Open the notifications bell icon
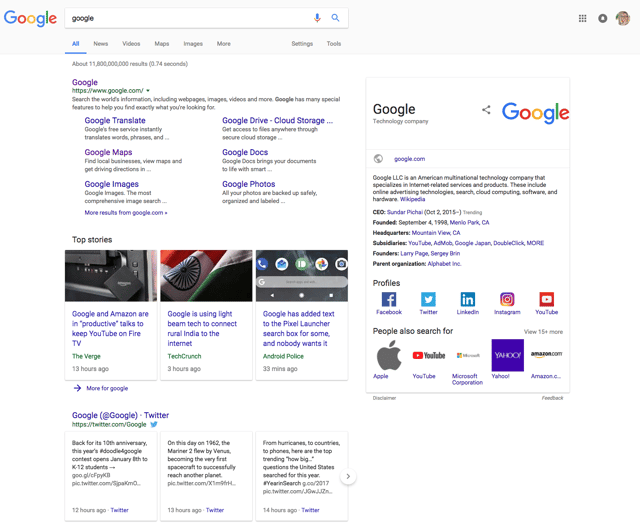640x531 pixels. 602,18
